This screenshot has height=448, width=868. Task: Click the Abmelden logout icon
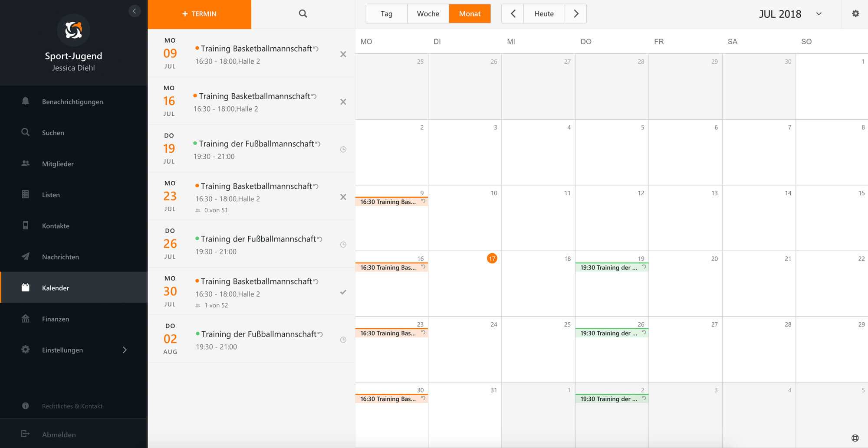click(x=26, y=434)
